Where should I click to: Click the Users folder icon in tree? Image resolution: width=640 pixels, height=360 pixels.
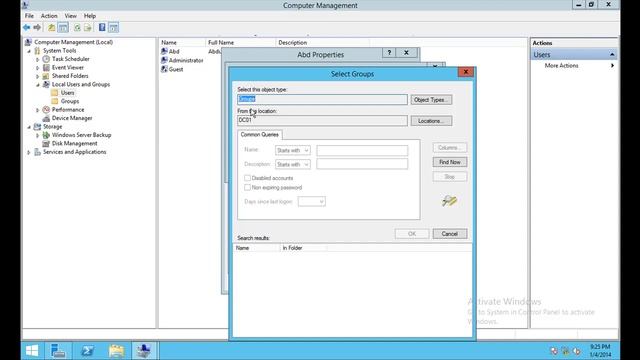pyautogui.click(x=55, y=93)
